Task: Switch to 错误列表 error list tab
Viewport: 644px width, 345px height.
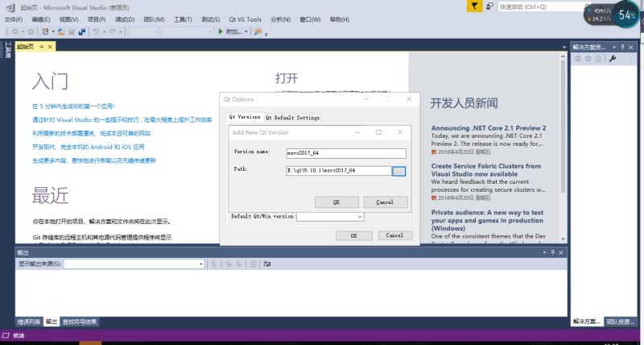Action: (29, 322)
